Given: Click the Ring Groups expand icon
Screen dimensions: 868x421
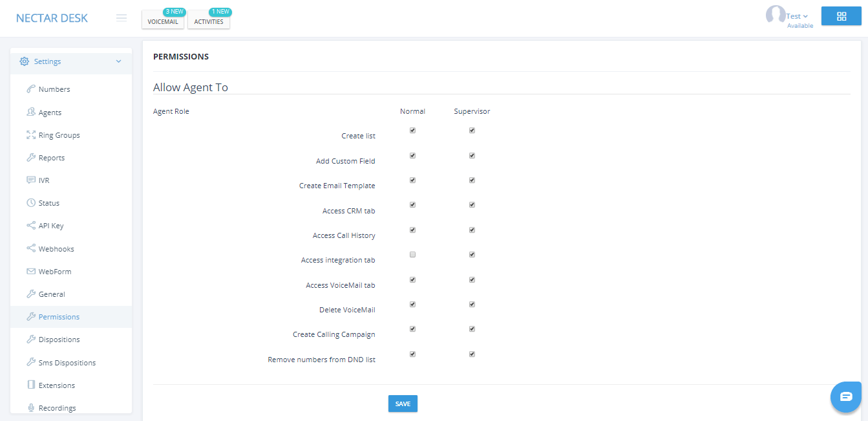Looking at the screenshot, I should (30, 135).
